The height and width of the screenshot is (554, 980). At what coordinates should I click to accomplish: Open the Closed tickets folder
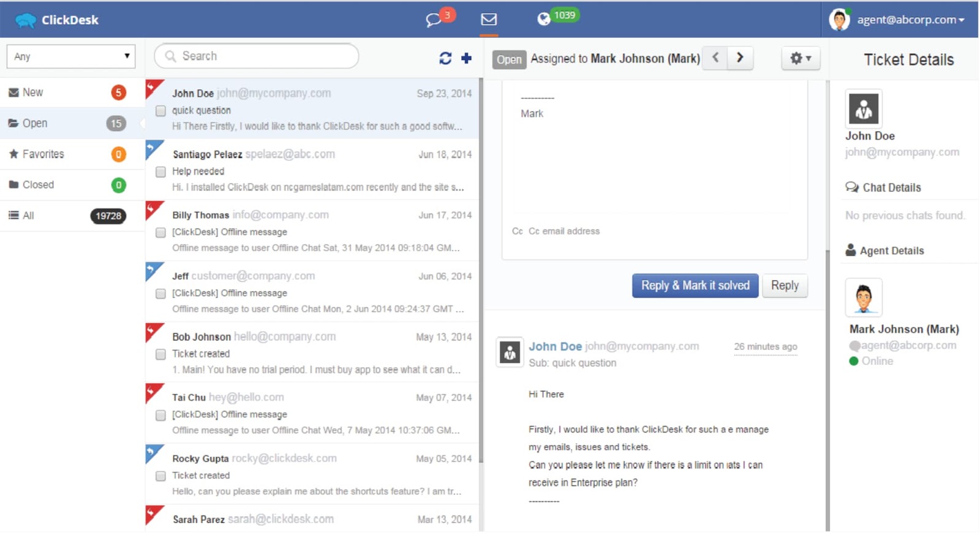pos(72,184)
